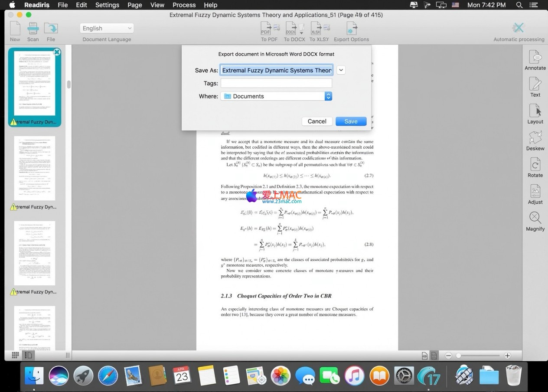Activate the Magnify tool

[535, 220]
